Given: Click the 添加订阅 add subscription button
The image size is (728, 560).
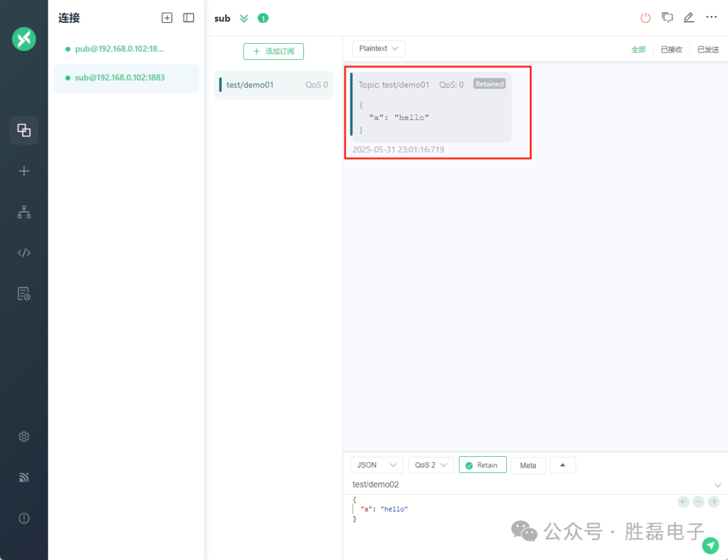Looking at the screenshot, I should coord(274,51).
